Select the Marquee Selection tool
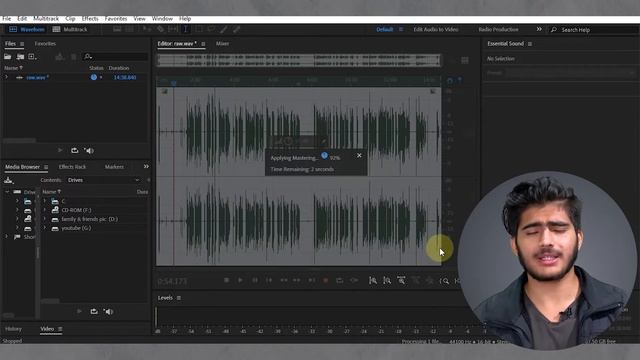The height and width of the screenshot is (360, 640). pyautogui.click(x=199, y=29)
